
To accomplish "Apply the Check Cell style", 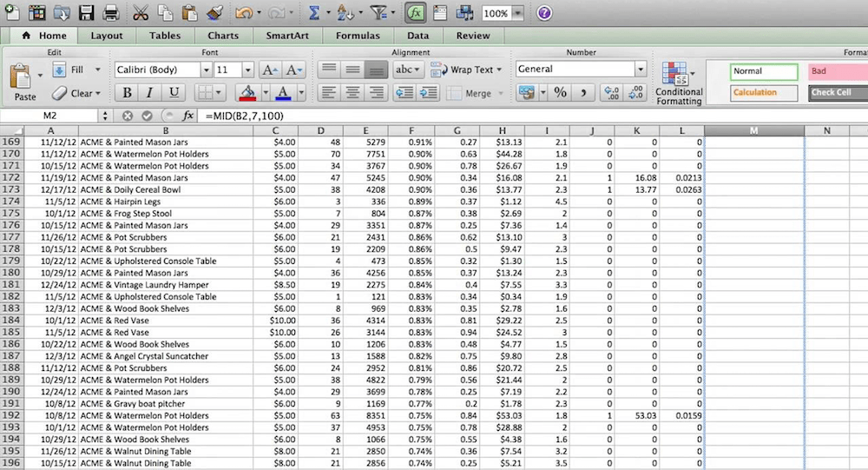I will [838, 93].
